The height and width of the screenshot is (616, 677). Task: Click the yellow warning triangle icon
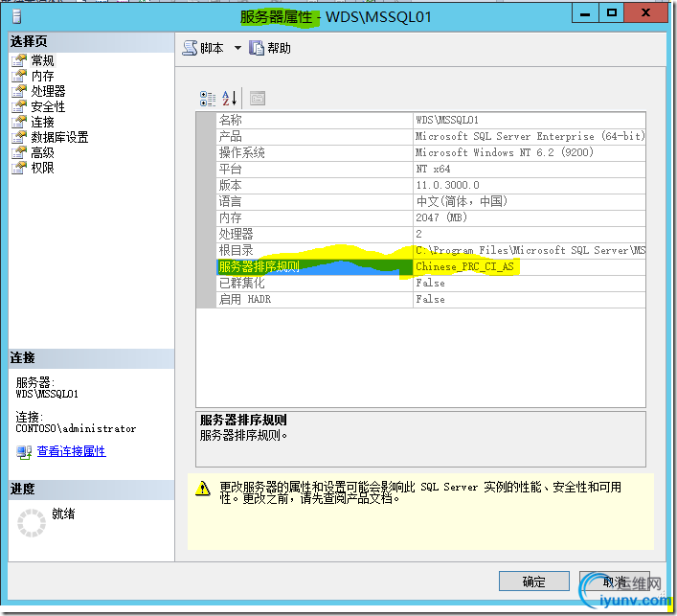(202, 489)
